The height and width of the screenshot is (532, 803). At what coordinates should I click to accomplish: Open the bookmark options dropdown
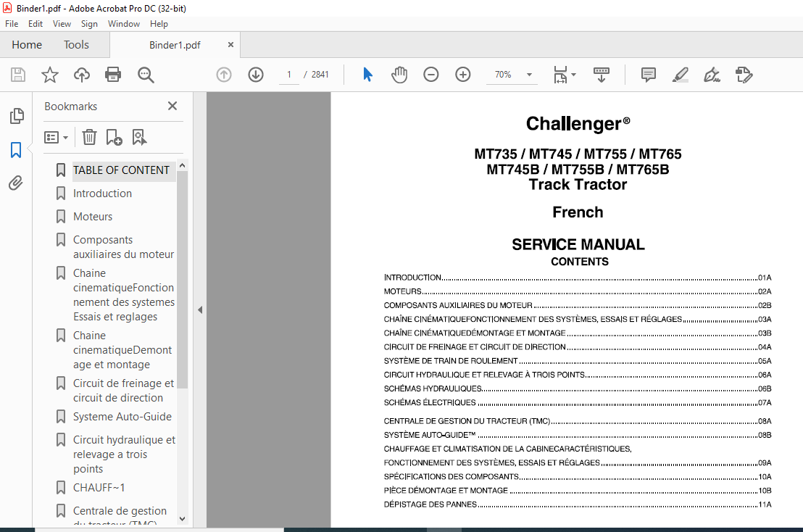(56, 137)
